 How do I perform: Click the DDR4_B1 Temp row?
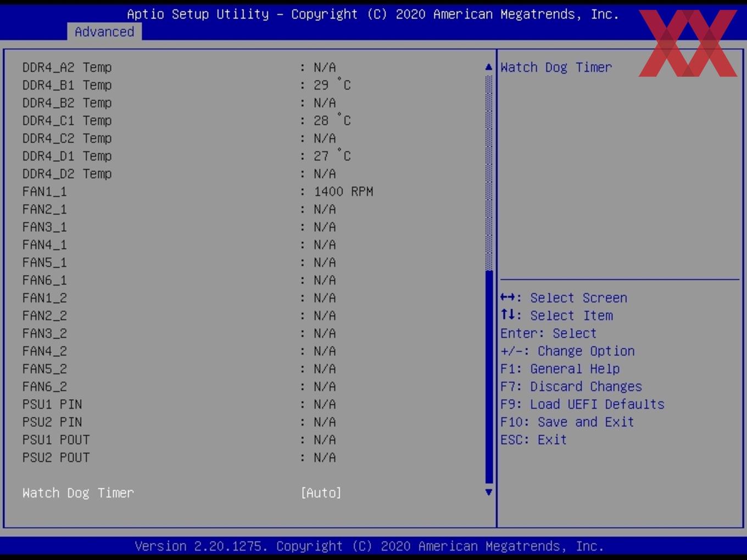pos(187,85)
